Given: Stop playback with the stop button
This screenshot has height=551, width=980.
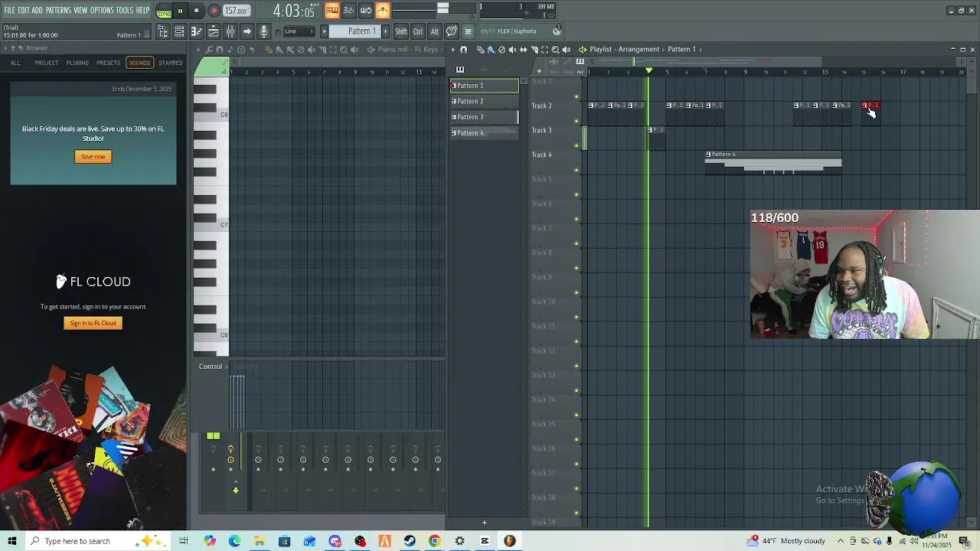Looking at the screenshot, I should pyautogui.click(x=196, y=11).
